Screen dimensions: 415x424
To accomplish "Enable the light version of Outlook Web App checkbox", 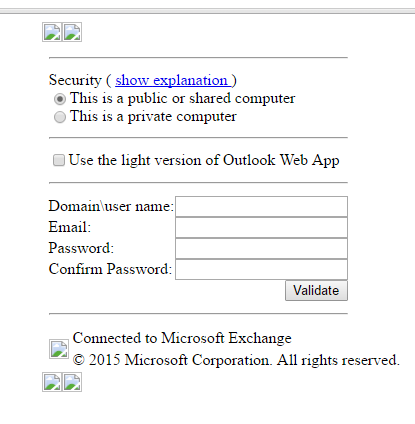I will [x=59, y=160].
